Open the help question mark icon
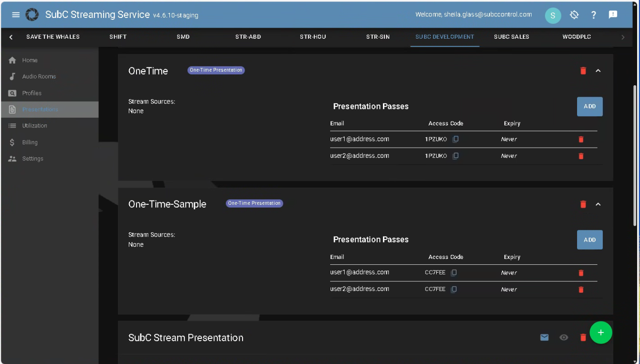This screenshot has width=640, height=364. point(594,15)
